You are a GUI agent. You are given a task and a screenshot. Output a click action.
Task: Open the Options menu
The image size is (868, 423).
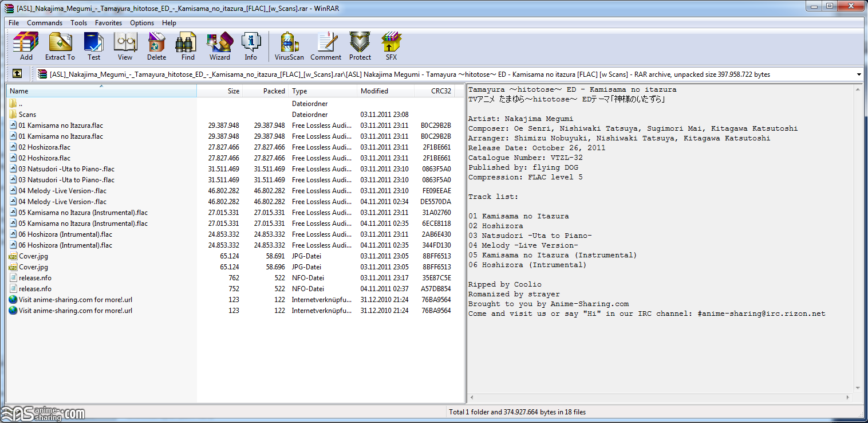click(x=142, y=23)
